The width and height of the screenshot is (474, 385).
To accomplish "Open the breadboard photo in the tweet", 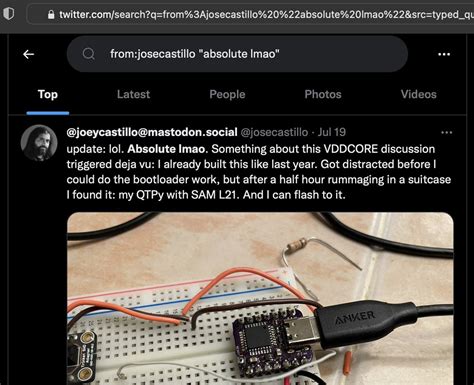I will (260, 298).
